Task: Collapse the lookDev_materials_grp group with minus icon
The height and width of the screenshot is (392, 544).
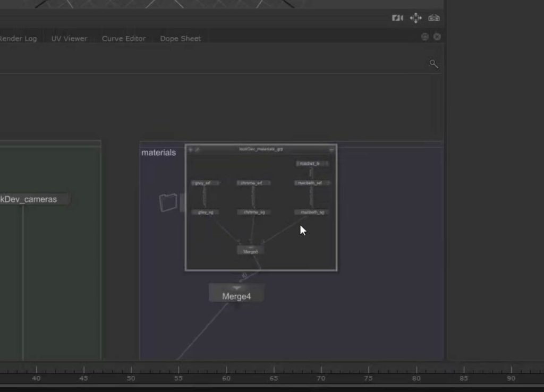Action: pyautogui.click(x=331, y=150)
